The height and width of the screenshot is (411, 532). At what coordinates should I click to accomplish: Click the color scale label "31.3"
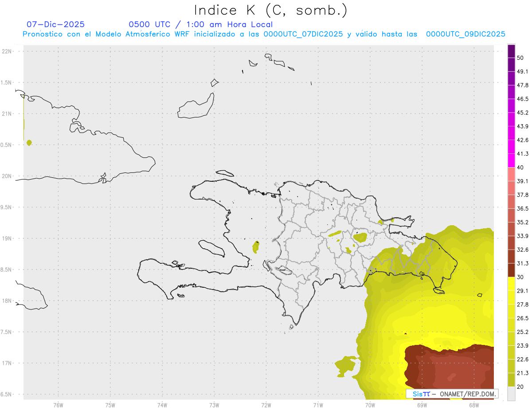pyautogui.click(x=523, y=263)
